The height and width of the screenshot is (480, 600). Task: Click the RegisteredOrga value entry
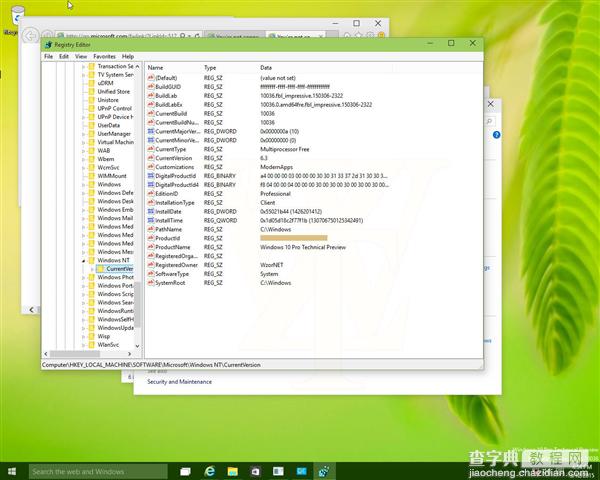[x=176, y=256]
